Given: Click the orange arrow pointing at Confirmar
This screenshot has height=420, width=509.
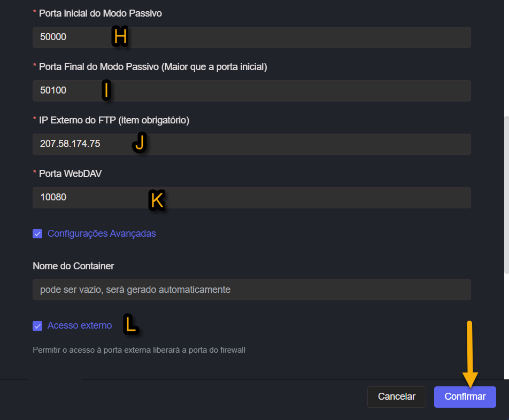Looking at the screenshot, I should pyautogui.click(x=469, y=354).
